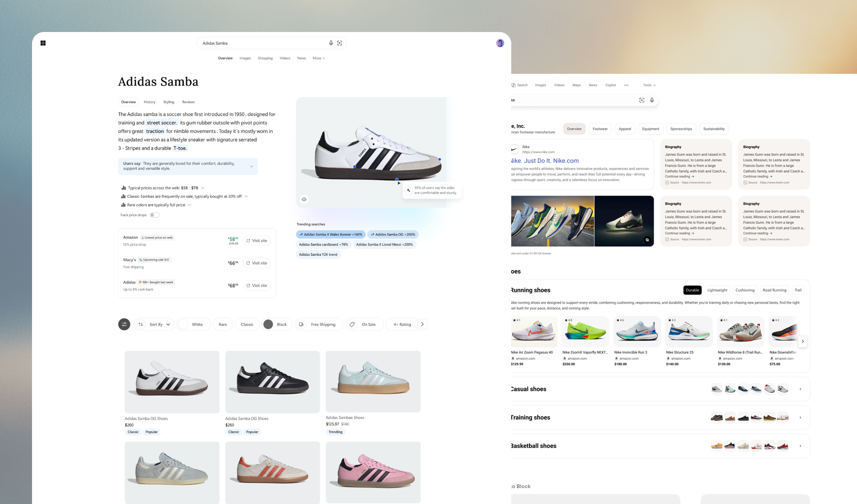Click the Copilot tab in Nike window
This screenshot has width=857, height=504.
click(611, 85)
